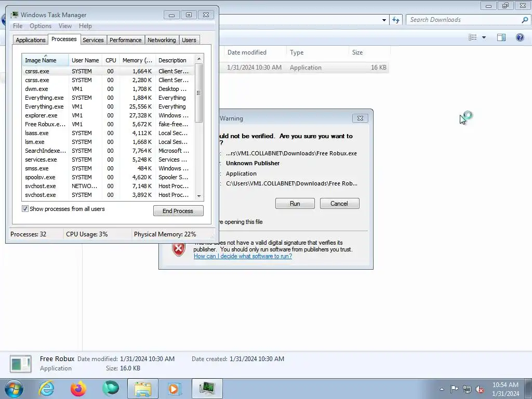Switch to Services tab
This screenshot has height=399, width=532.
(x=93, y=39)
